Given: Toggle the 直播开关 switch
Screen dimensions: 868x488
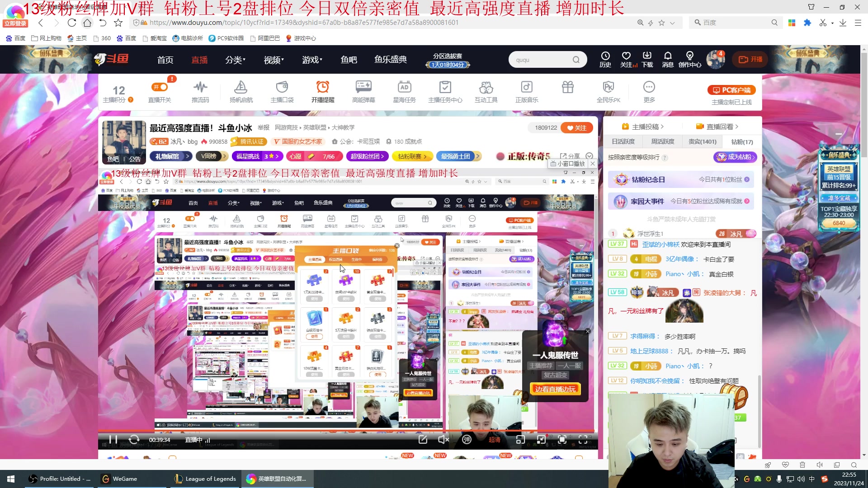Looking at the screenshot, I should click(x=160, y=87).
